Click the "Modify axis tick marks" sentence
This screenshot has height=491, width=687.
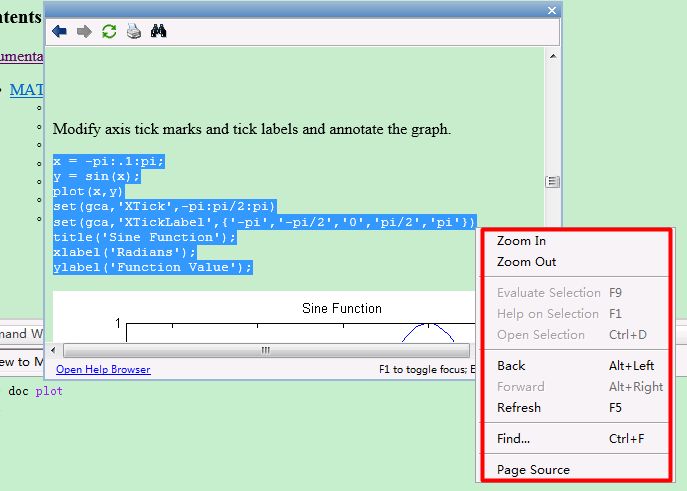[x=251, y=129]
